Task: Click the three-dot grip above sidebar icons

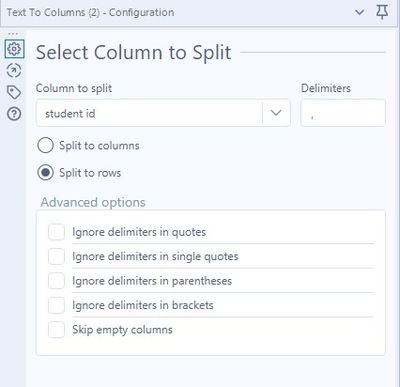Action: coord(13,34)
